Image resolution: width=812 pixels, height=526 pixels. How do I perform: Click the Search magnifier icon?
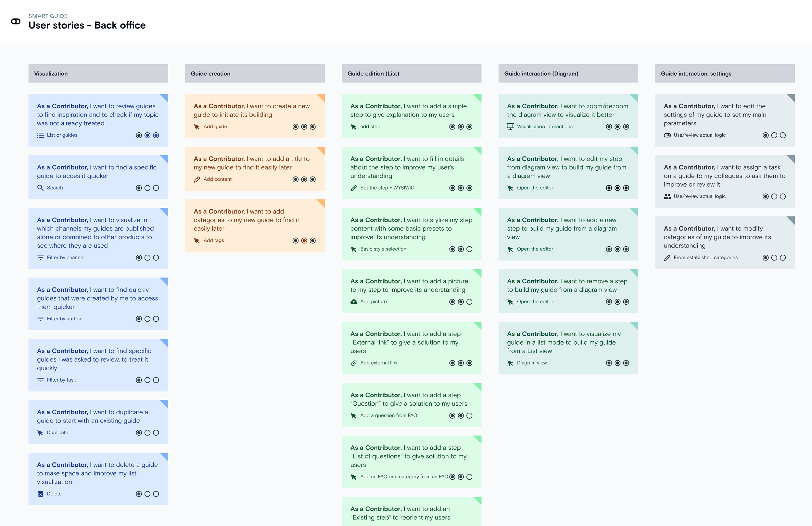coord(40,188)
